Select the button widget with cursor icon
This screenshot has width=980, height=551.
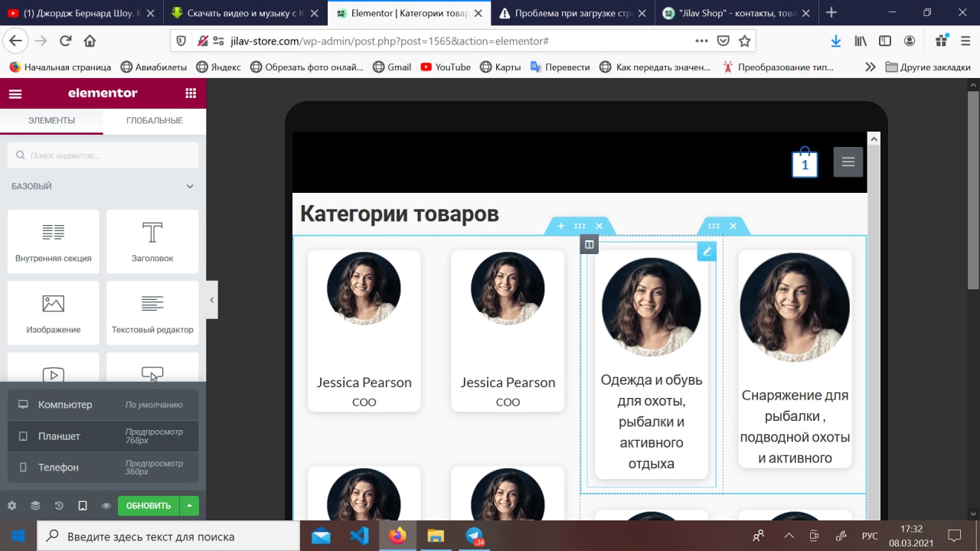152,367
